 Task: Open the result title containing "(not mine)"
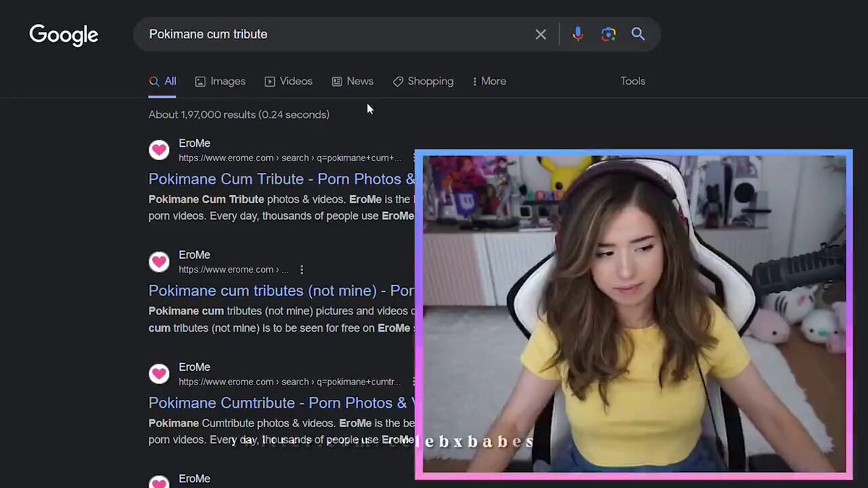pos(281,291)
